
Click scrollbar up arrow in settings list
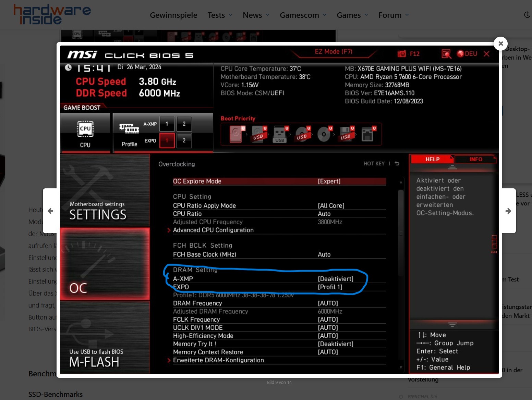click(401, 182)
